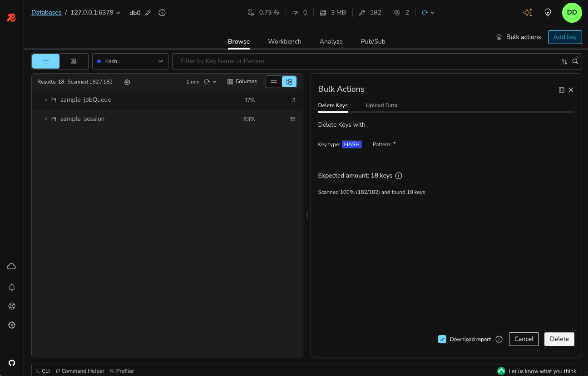The height and width of the screenshot is (376, 588).
Task: Open the GitHub repository icon
Action: (x=12, y=363)
